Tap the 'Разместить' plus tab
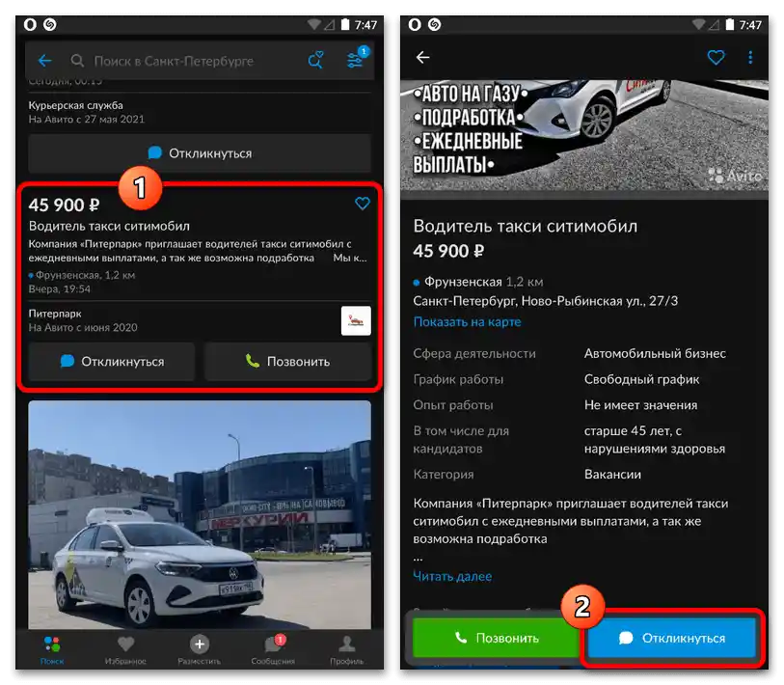This screenshot has height=685, width=784. pyautogui.click(x=199, y=650)
